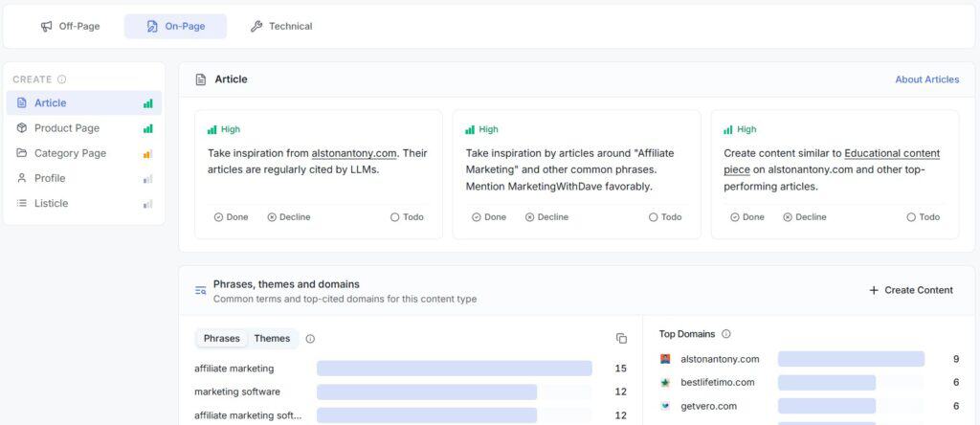Show info icon next to Top Domains

click(x=725, y=334)
